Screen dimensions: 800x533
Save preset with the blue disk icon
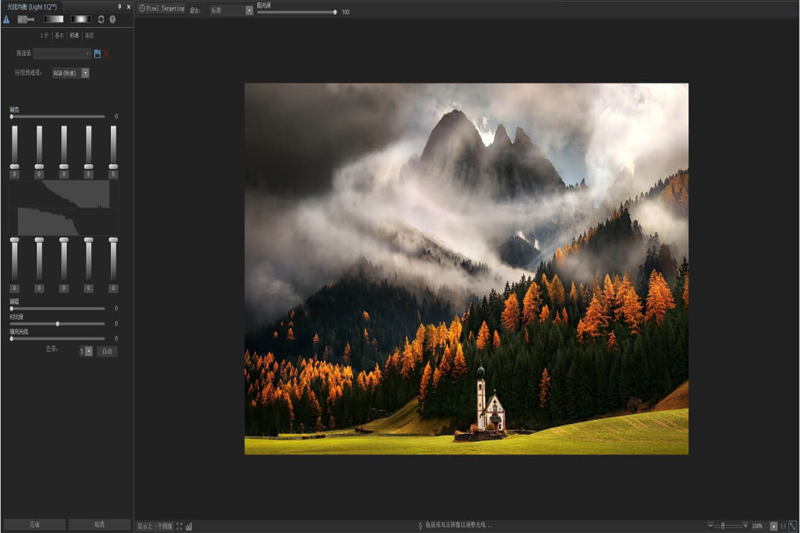pos(97,54)
